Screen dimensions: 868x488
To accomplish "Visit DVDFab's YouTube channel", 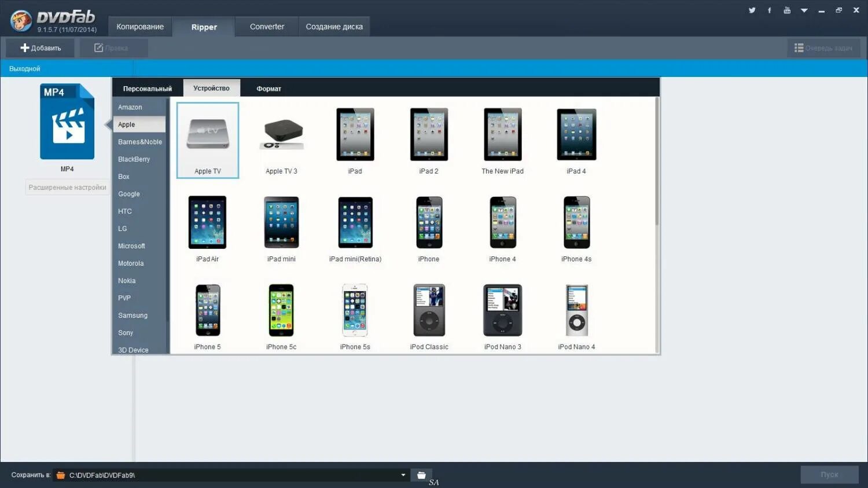I will [787, 10].
